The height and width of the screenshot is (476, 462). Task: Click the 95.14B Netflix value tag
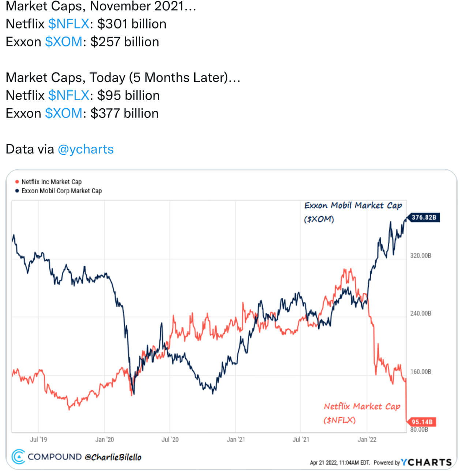[422, 422]
